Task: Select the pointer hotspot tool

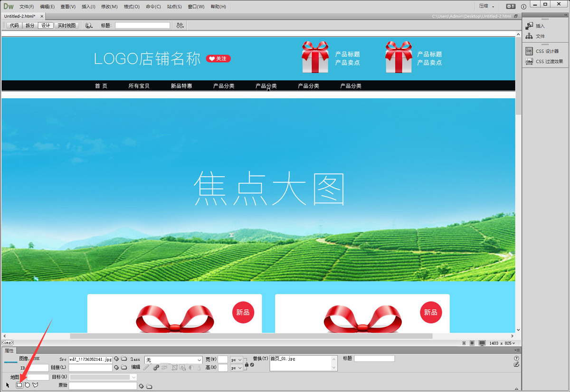Action: (x=8, y=385)
